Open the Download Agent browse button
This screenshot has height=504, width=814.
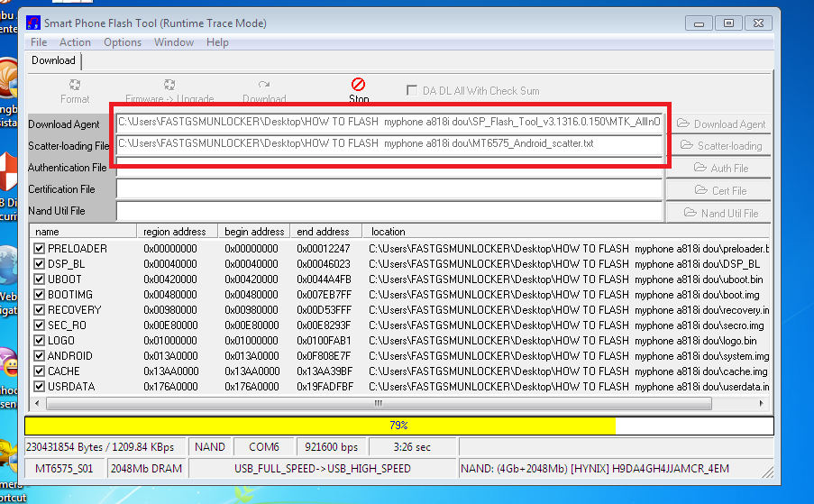(720, 124)
